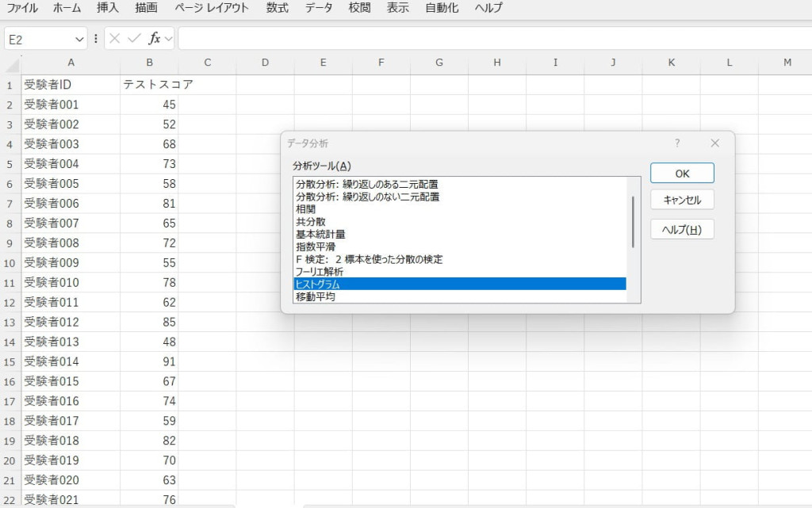Click the analysis tool list scrollbar thumb
812x508 pixels.
pos(633,222)
